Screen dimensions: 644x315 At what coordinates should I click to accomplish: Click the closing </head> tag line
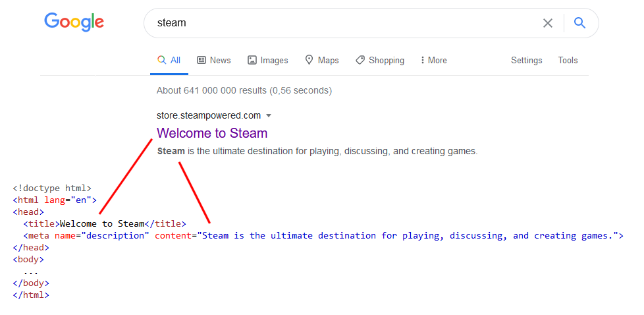[x=31, y=248]
